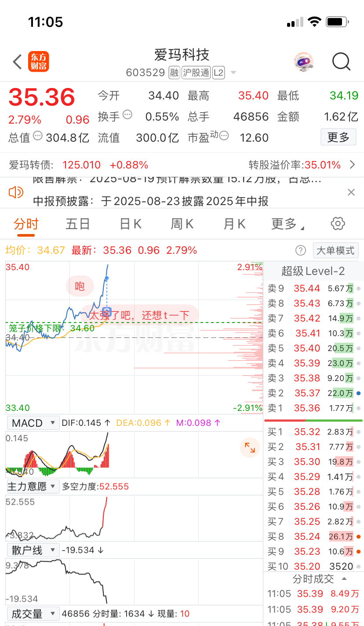Tap the 融 margin tag
Image resolution: width=364 pixels, height=626 pixels.
(174, 73)
